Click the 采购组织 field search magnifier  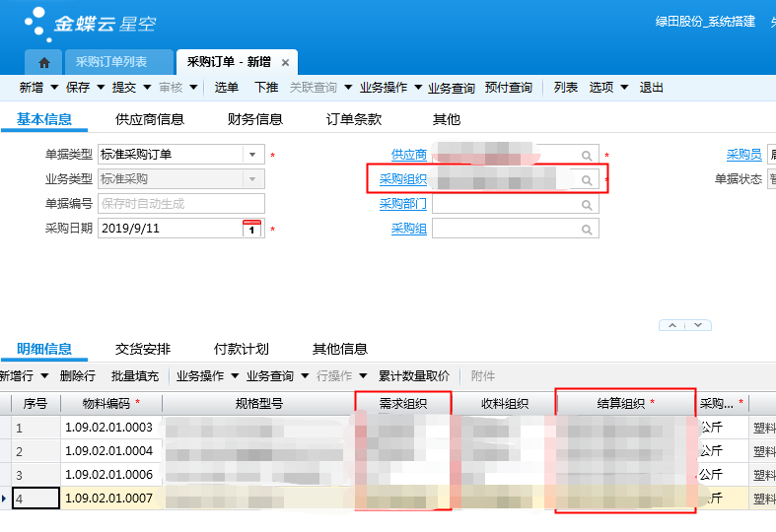point(587,180)
